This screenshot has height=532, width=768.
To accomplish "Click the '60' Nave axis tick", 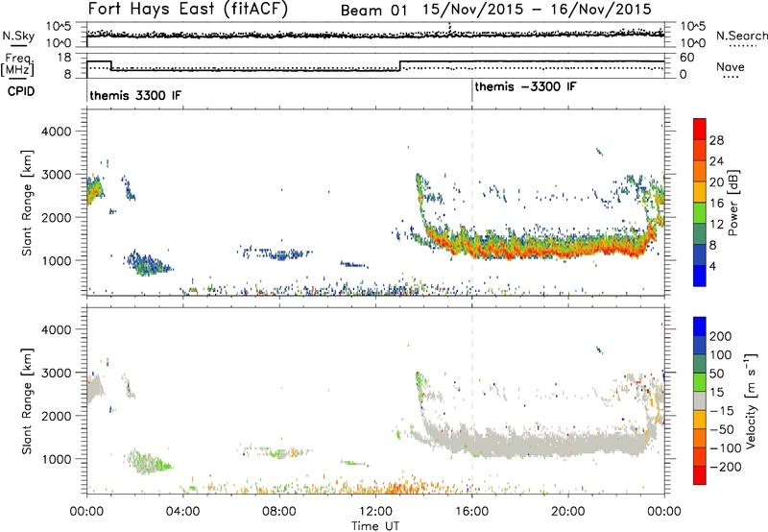I will (687, 58).
